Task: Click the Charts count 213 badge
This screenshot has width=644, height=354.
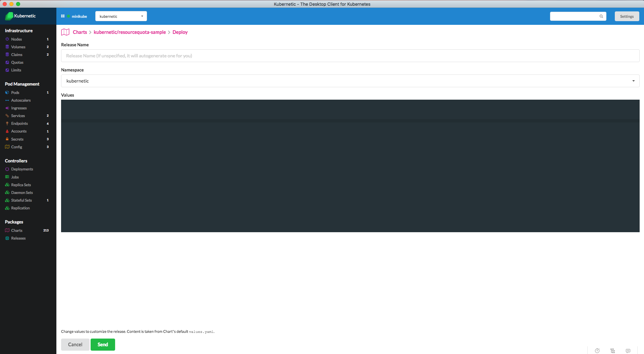Action: pos(46,231)
